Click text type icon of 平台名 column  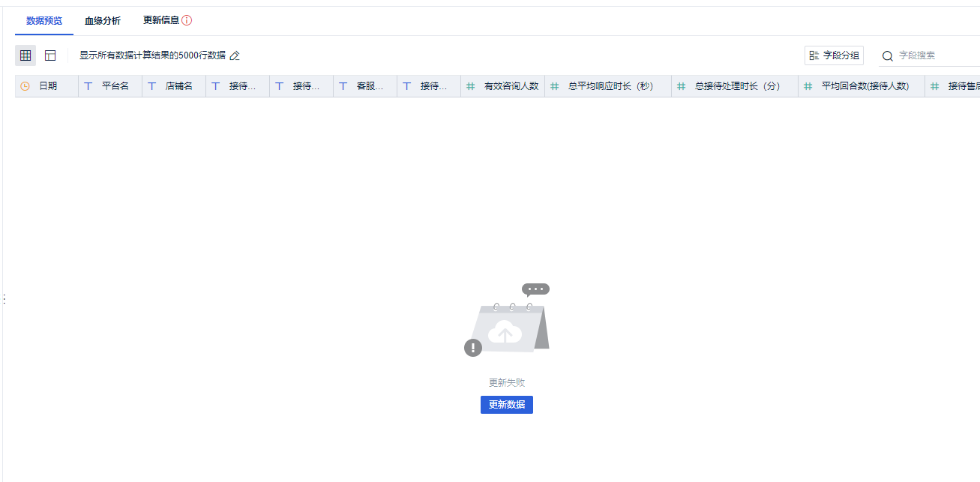[x=88, y=86]
